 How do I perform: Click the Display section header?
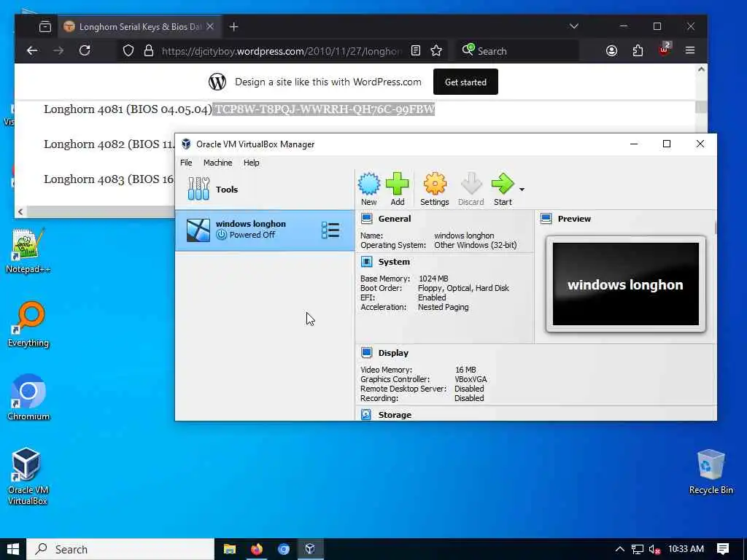pos(393,353)
